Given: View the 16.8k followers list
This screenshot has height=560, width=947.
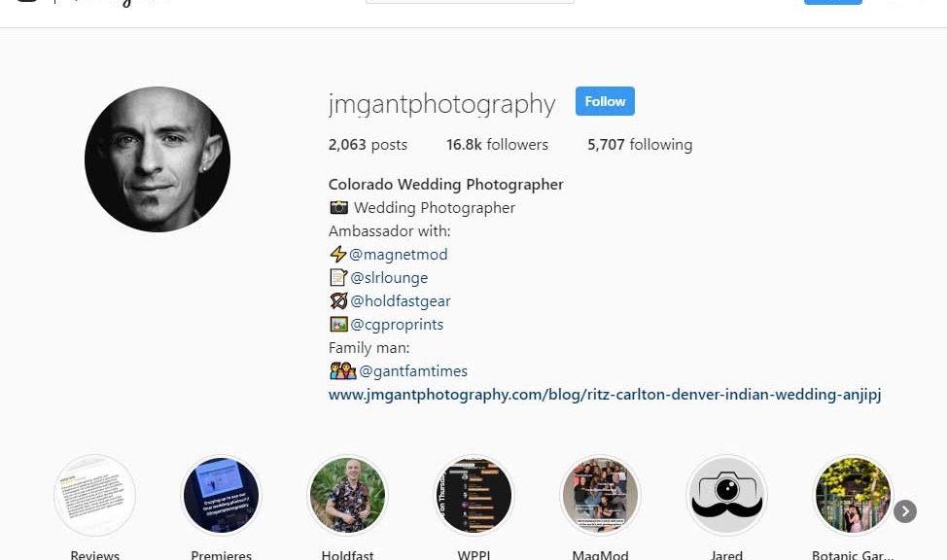Looking at the screenshot, I should [x=497, y=145].
